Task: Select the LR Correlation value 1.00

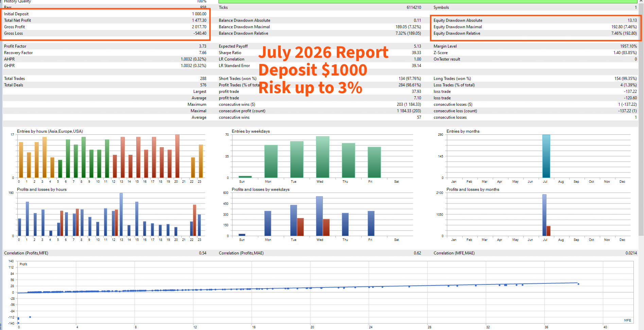Action: pyautogui.click(x=417, y=59)
